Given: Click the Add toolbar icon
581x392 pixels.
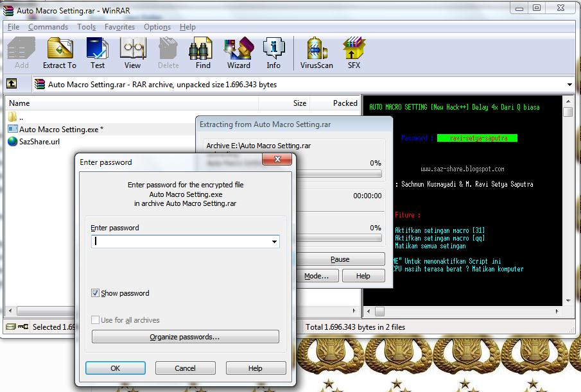Looking at the screenshot, I should 21,53.
